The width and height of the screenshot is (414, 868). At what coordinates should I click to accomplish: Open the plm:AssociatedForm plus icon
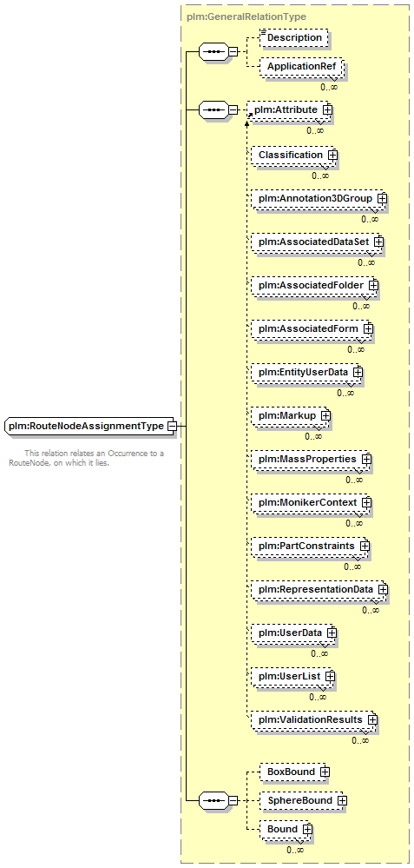click(x=368, y=328)
